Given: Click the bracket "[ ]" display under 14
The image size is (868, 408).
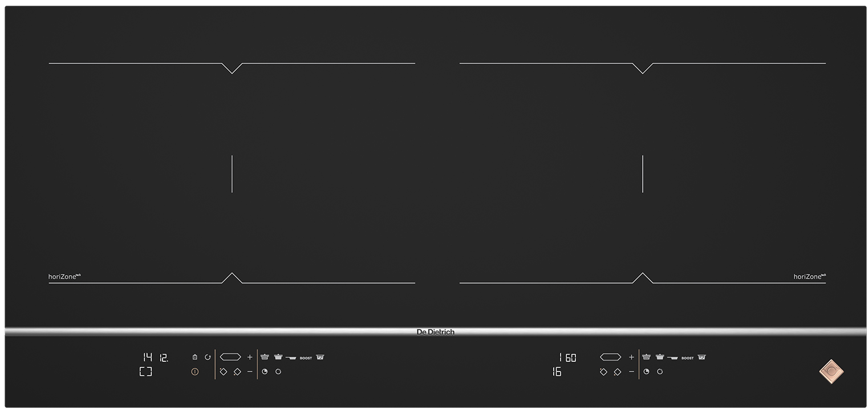Looking at the screenshot, I should click(x=146, y=371).
